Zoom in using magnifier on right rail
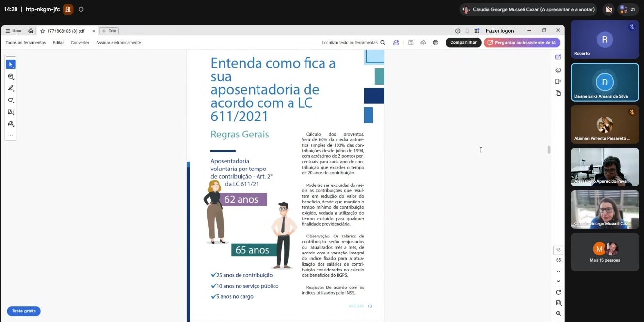The height and width of the screenshot is (322, 644). pyautogui.click(x=558, y=314)
